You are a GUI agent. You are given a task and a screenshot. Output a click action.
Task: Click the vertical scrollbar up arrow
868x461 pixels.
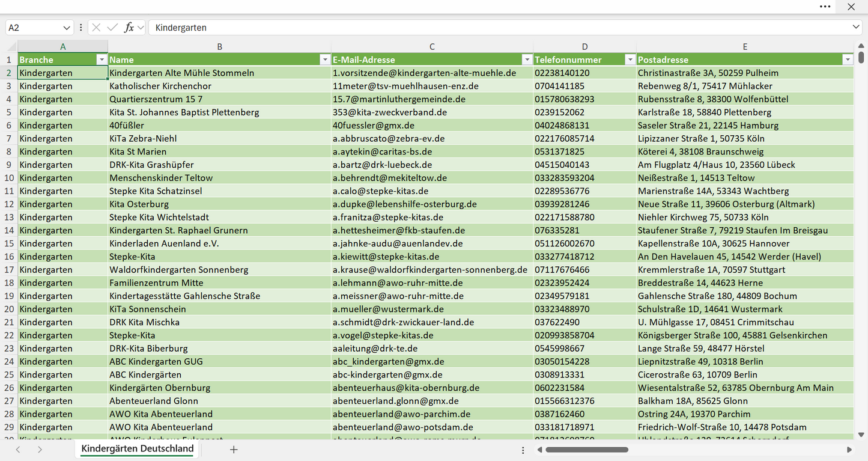(861, 44)
